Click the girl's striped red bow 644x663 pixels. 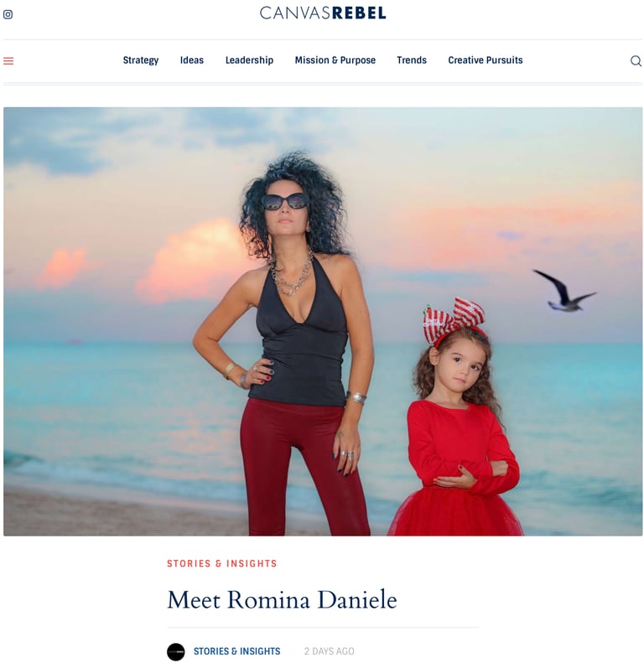click(454, 319)
